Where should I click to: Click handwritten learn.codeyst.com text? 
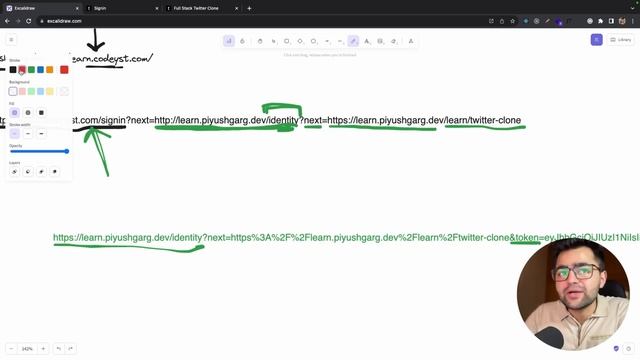click(113, 59)
